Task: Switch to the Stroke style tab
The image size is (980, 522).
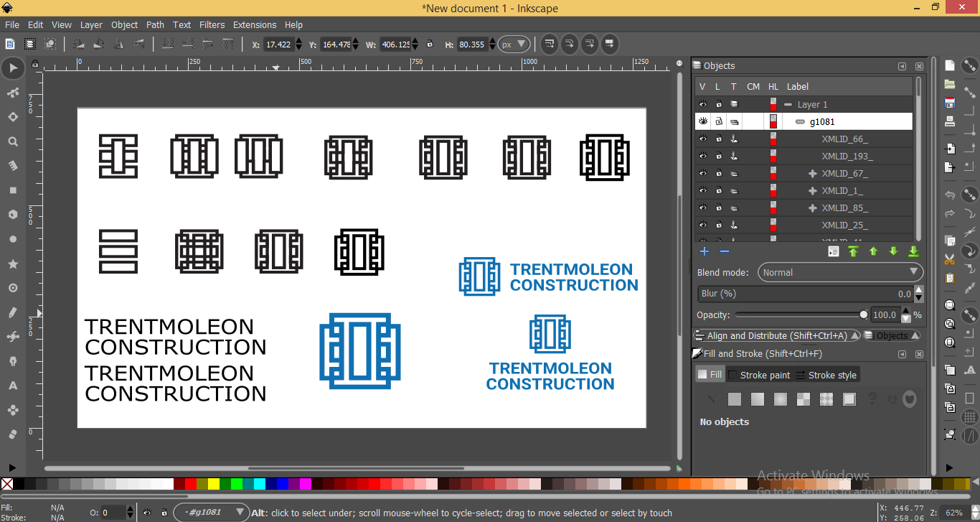Action: 826,375
